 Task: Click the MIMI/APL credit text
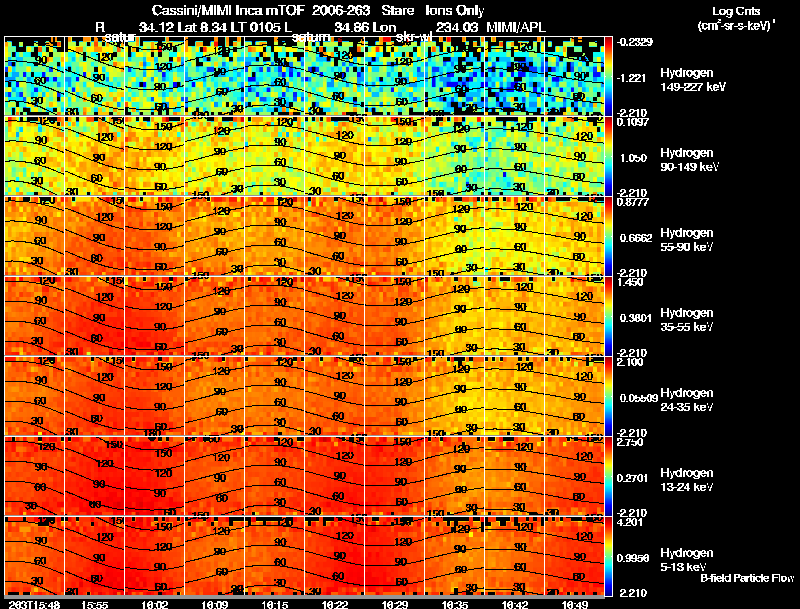(516, 27)
